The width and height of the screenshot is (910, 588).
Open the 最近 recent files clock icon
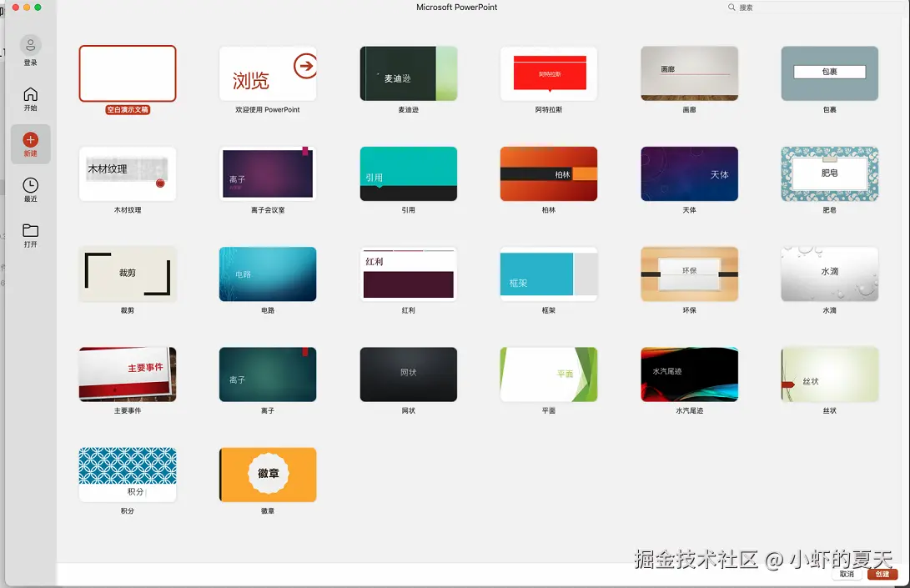tap(31, 185)
